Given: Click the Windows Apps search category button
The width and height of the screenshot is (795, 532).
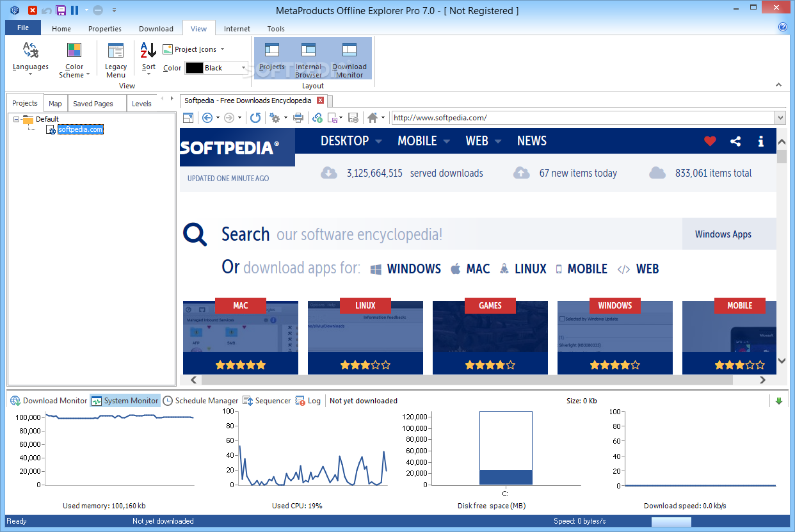Looking at the screenshot, I should click(729, 234).
